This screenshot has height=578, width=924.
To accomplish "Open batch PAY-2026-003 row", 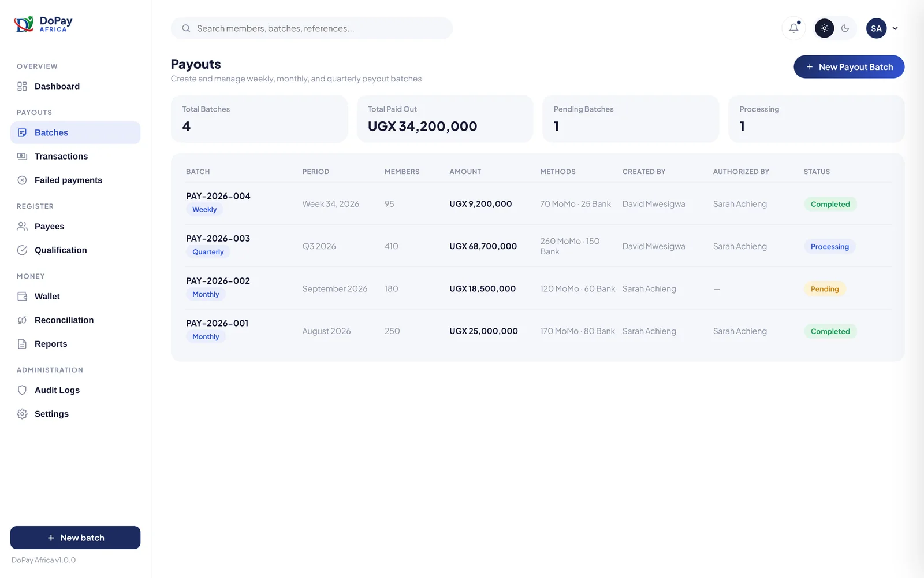I will click(538, 246).
